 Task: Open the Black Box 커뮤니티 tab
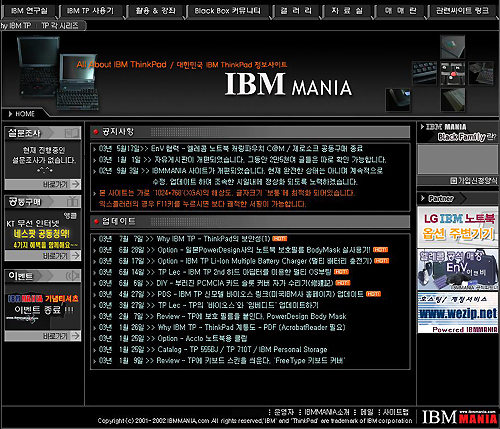pos(228,11)
